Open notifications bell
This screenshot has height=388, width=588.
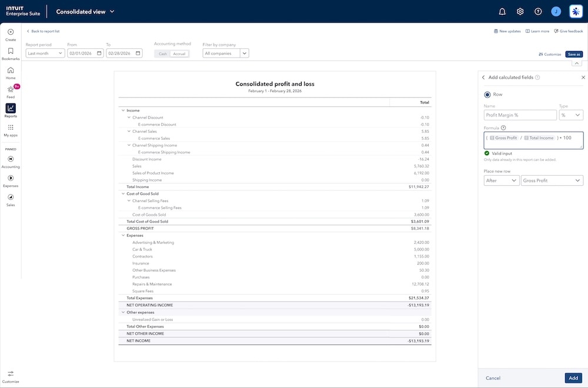click(x=502, y=12)
